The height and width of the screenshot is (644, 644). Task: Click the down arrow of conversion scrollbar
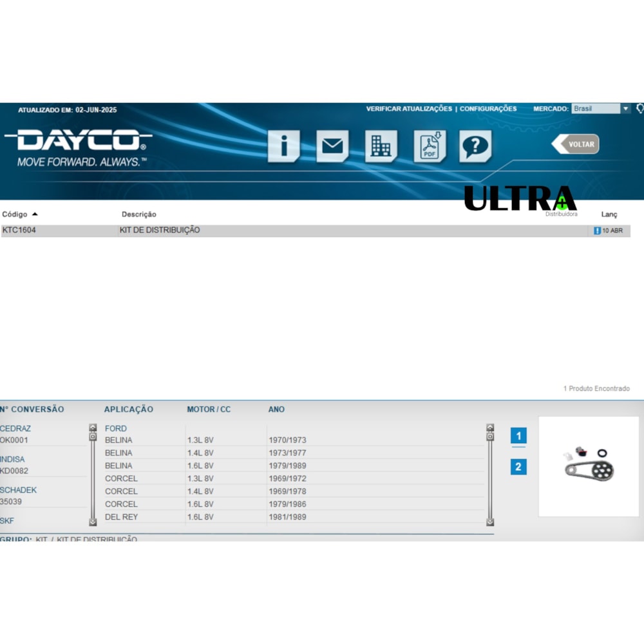click(x=93, y=522)
